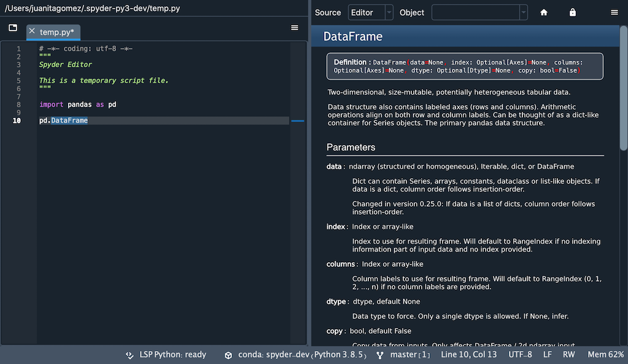The width and height of the screenshot is (628, 364).
Task: Click the home icon in the Help pane
Action: pos(543,12)
